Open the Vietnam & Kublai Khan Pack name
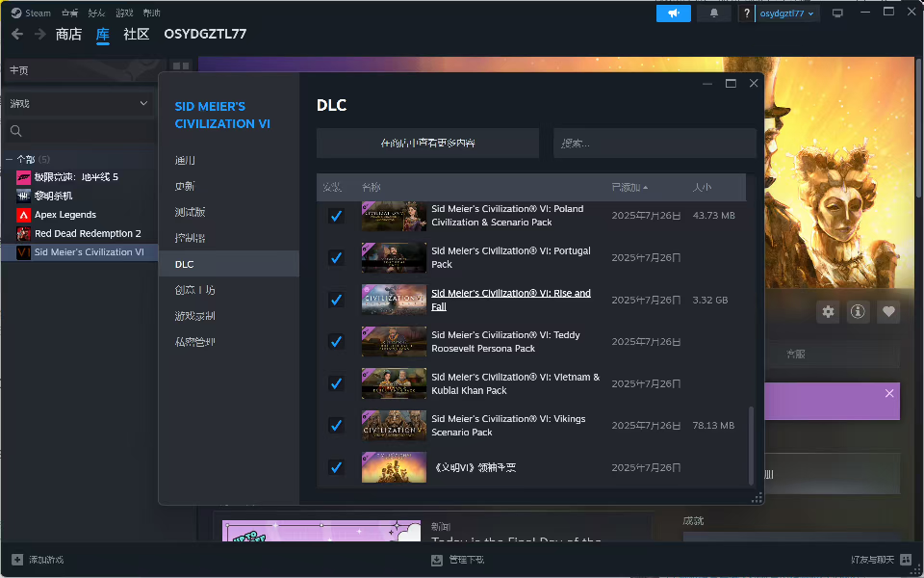Image resolution: width=924 pixels, height=578 pixels. click(516, 383)
